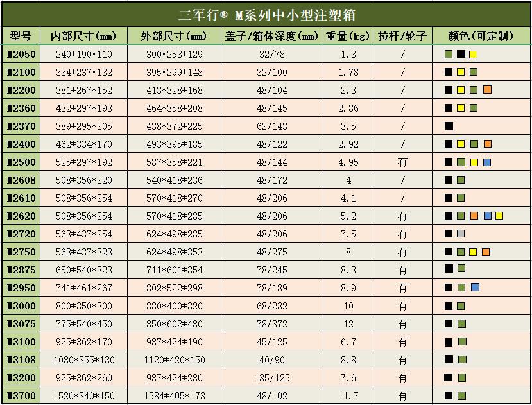The height and width of the screenshot is (405, 532).
Task: Select the M3200 model cell
Action: (x=21, y=377)
